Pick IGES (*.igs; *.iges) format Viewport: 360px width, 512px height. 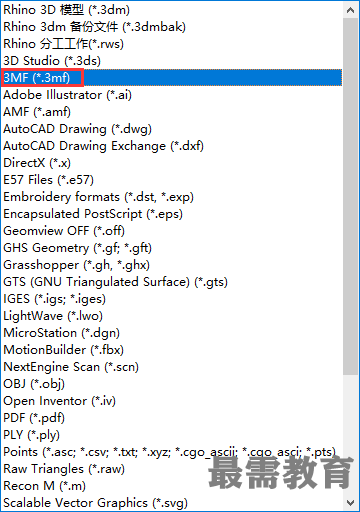coord(172,299)
